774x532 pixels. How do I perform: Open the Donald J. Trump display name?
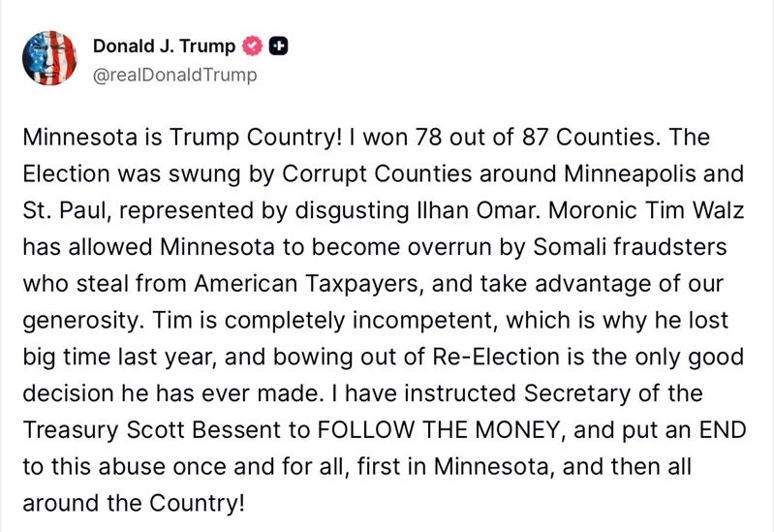[x=164, y=45]
